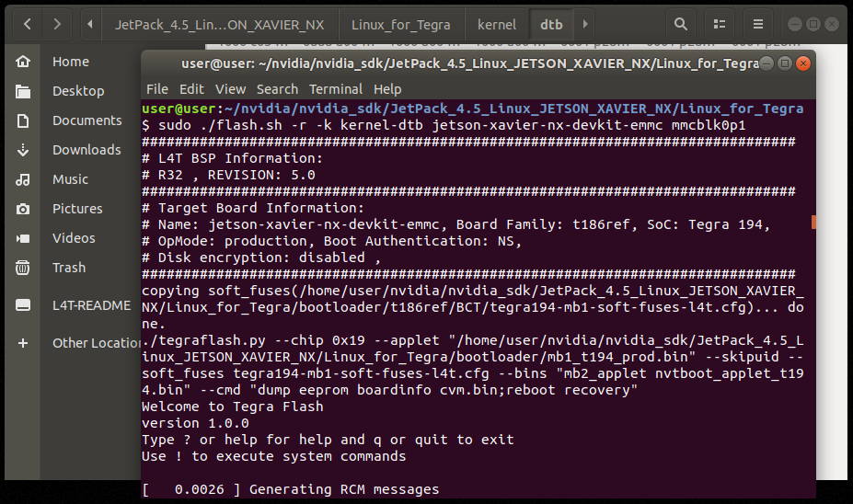853x504 pixels.
Task: Click the forward navigation arrow
Action: (57, 25)
